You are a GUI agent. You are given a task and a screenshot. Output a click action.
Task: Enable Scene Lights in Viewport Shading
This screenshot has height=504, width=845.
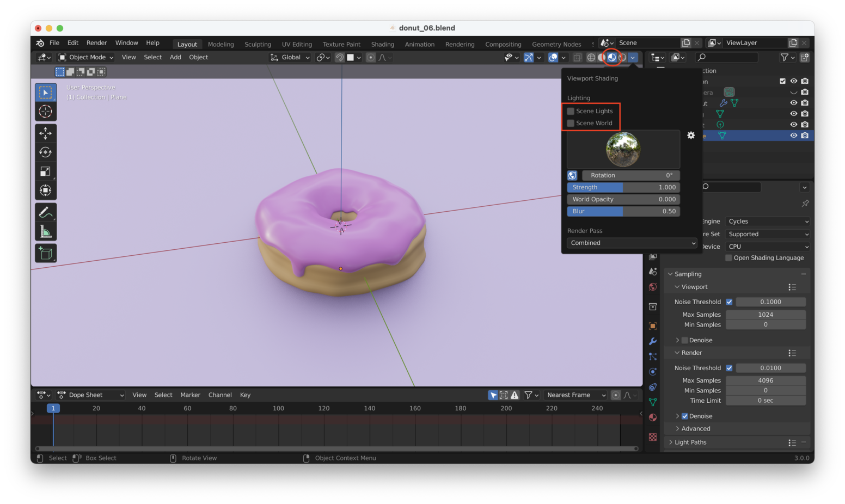[570, 110]
